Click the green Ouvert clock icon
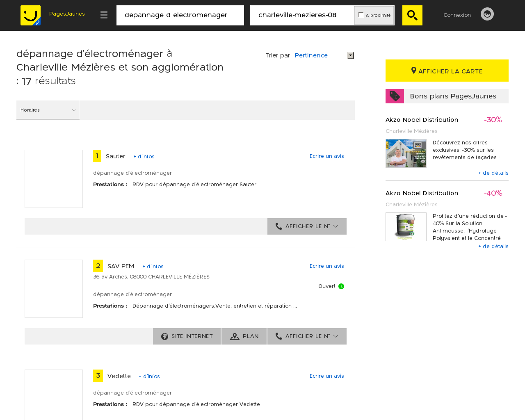The height and width of the screenshot is (420, 525). click(341, 286)
